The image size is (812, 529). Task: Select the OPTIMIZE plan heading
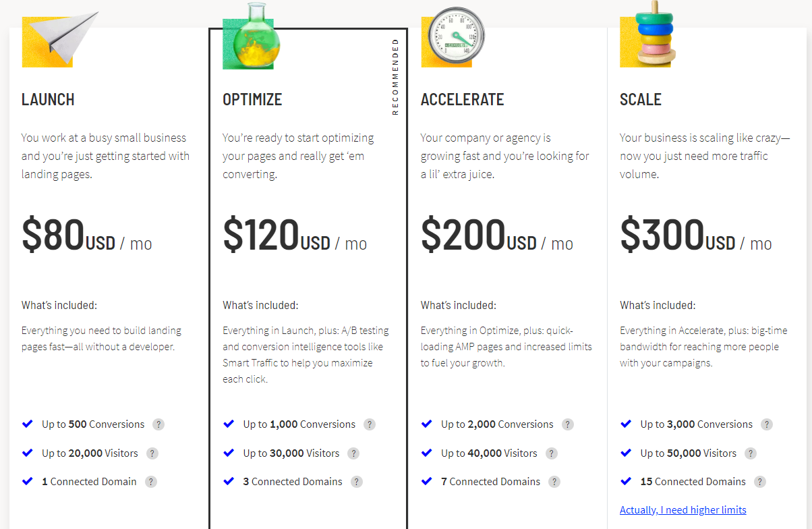pyautogui.click(x=252, y=100)
